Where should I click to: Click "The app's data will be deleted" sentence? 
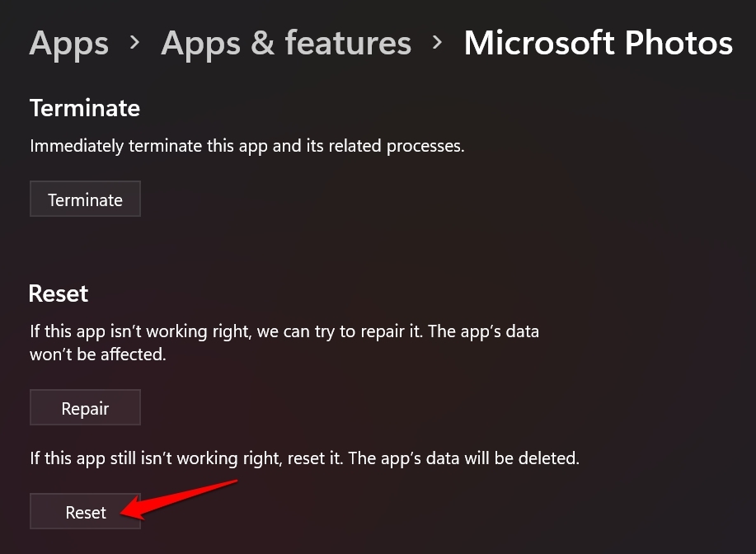(464, 457)
